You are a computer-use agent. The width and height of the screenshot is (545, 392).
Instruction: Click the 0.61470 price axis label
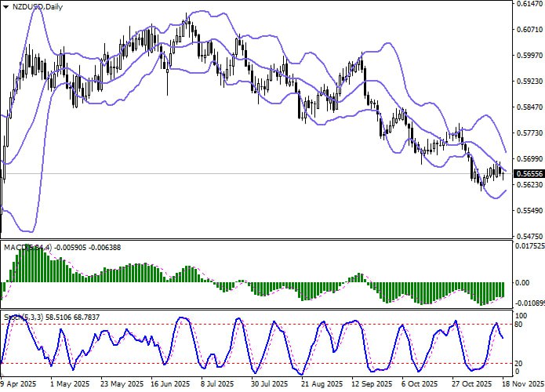coord(529,5)
